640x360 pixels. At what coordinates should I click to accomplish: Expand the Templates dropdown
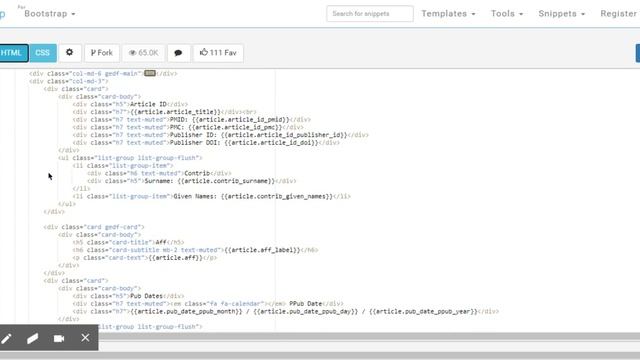coord(448,14)
